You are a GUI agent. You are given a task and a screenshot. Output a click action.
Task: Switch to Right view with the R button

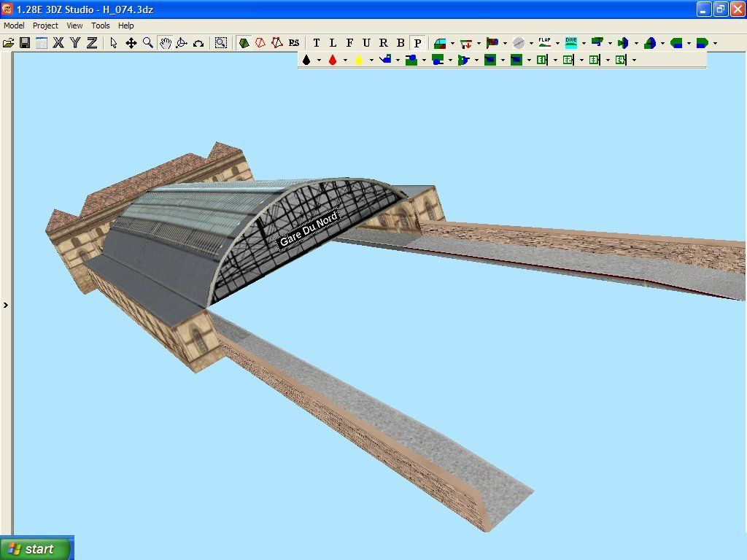pos(384,43)
